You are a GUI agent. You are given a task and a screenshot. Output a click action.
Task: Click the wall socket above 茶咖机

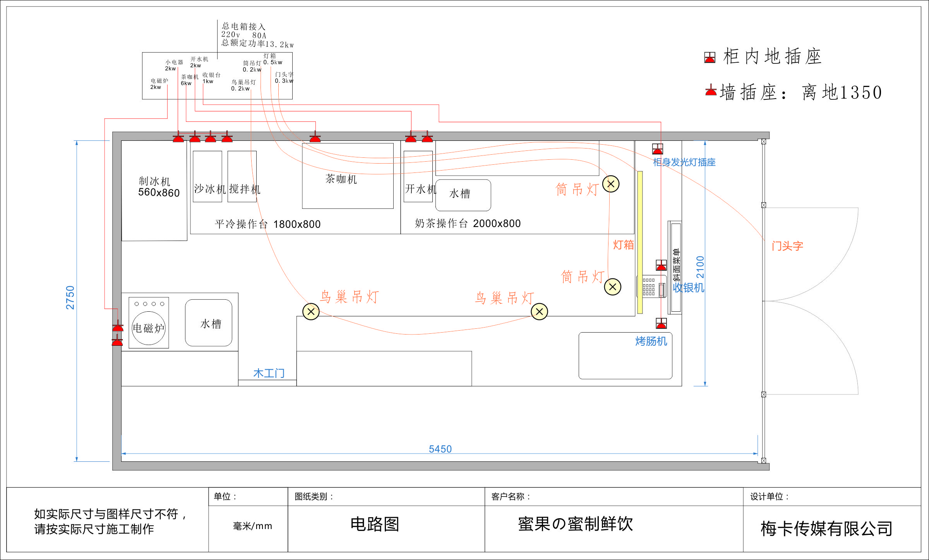(x=315, y=137)
